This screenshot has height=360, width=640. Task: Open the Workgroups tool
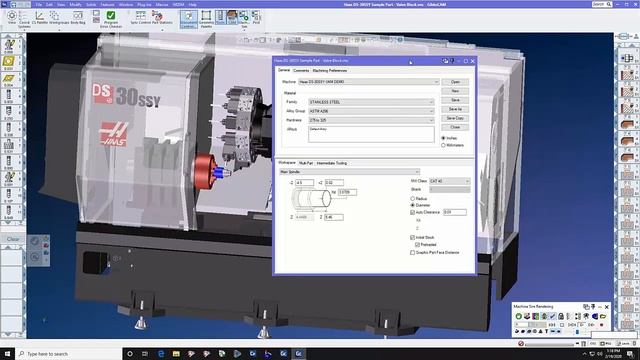[59, 18]
